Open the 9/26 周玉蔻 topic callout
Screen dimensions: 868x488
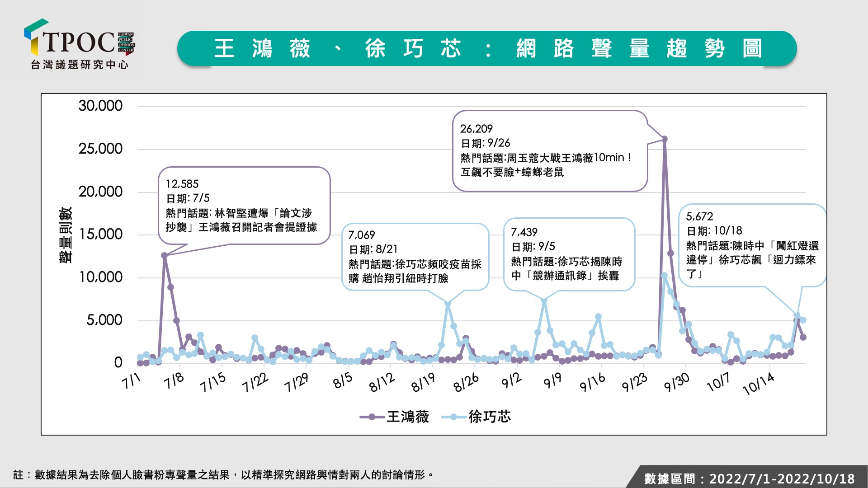pyautogui.click(x=550, y=151)
